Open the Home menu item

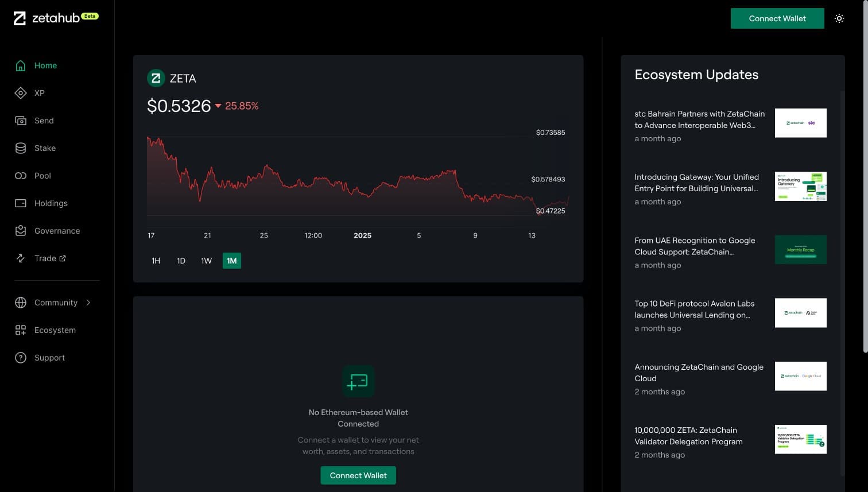click(45, 65)
